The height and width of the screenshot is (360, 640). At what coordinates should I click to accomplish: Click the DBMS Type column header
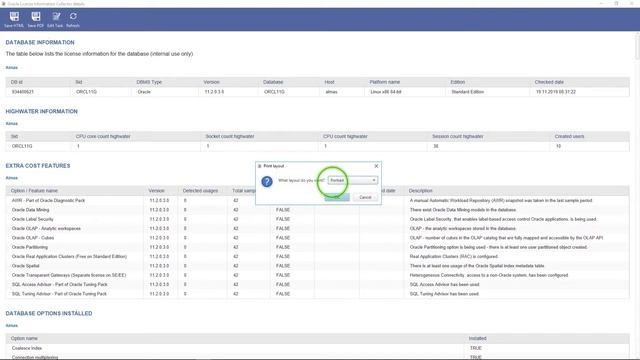click(149, 82)
